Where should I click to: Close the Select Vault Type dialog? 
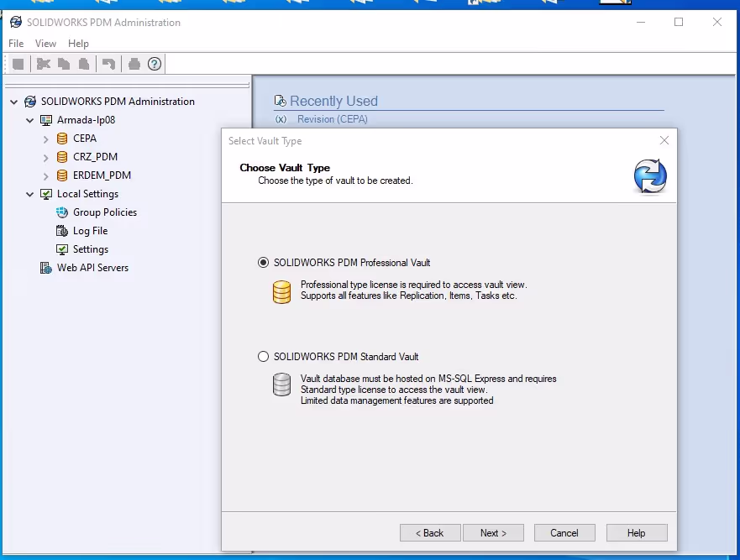click(x=664, y=140)
